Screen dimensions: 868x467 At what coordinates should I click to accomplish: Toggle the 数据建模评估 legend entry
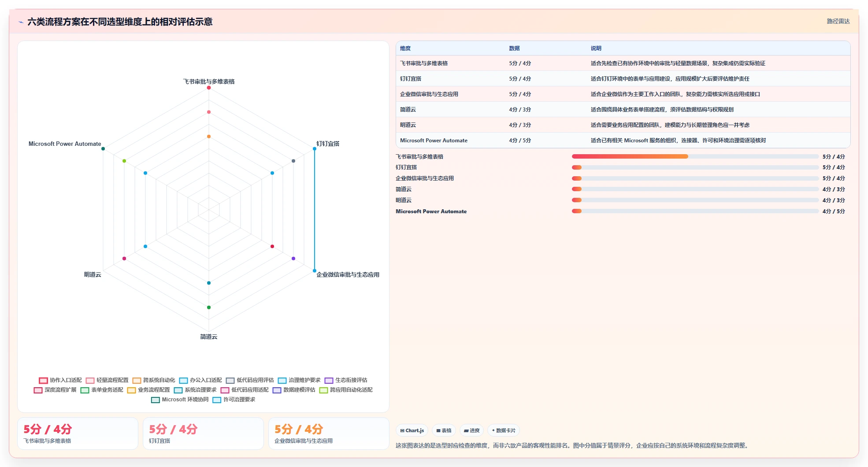coord(294,390)
